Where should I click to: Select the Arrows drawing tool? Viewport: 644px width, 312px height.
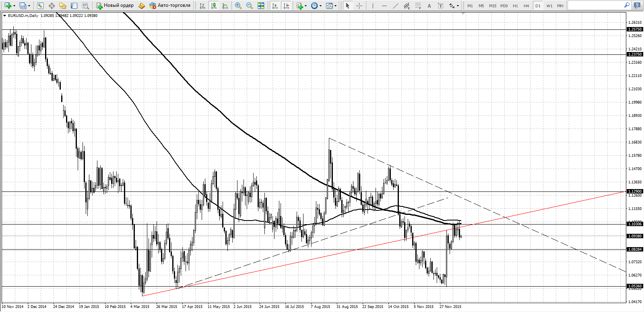(x=452, y=6)
